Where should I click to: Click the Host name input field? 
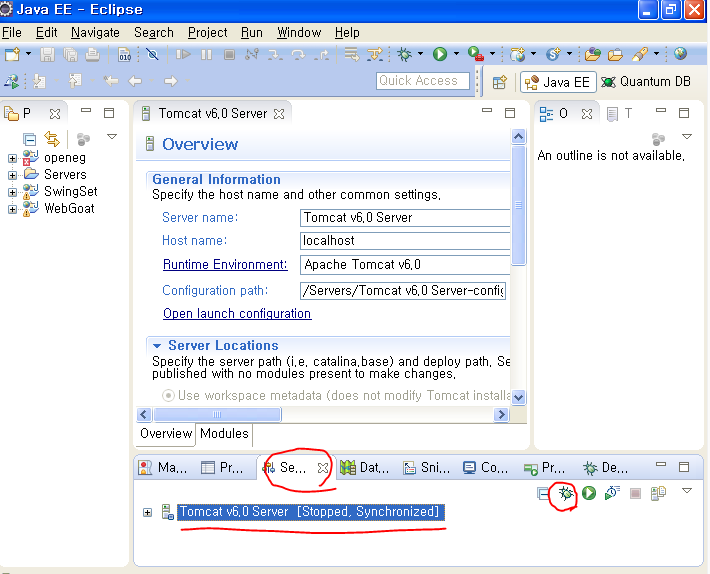tap(405, 241)
